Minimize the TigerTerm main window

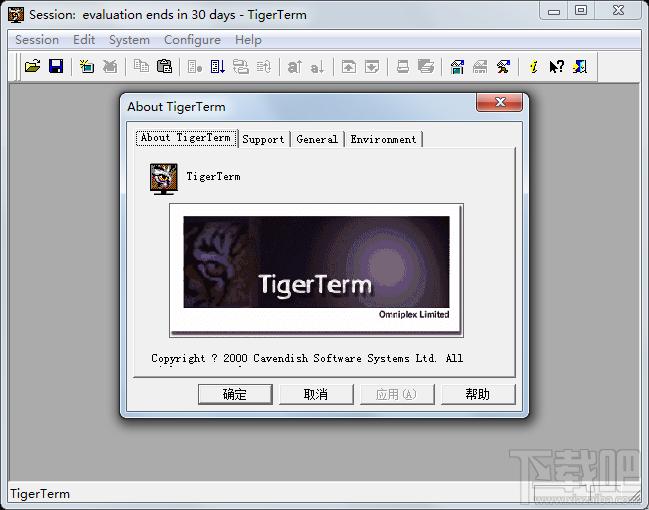pos(554,11)
